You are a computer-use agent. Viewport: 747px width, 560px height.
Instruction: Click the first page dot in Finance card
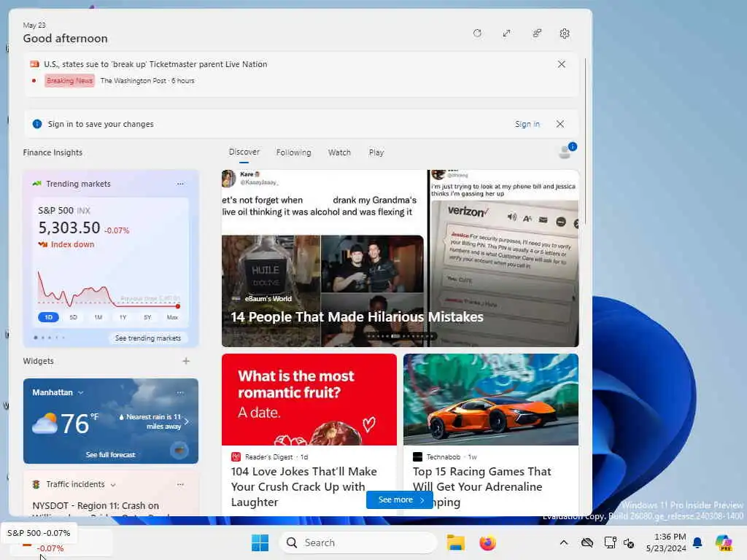tap(36, 338)
